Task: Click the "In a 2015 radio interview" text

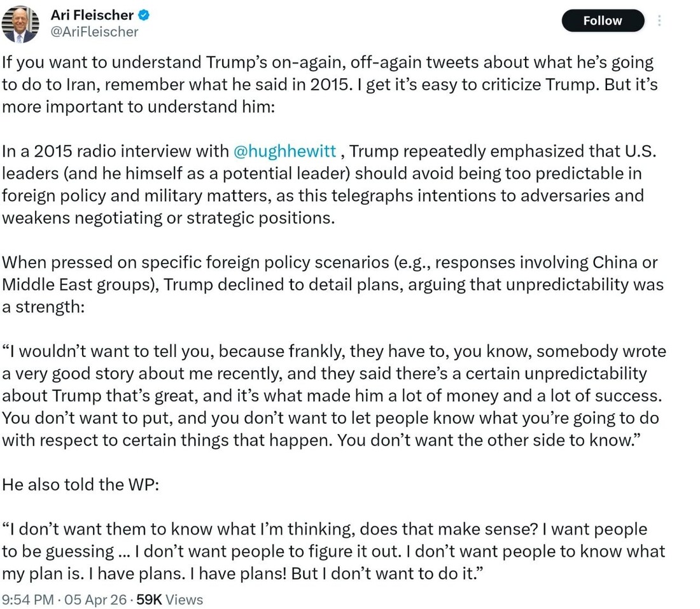Action: click(115, 151)
